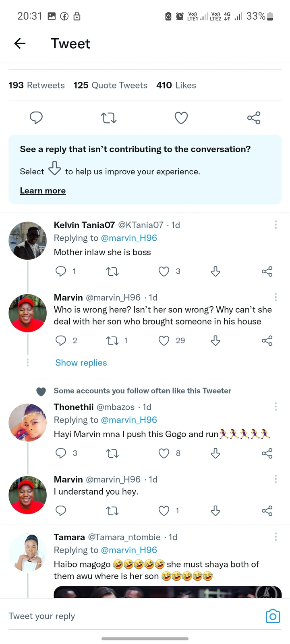Viewport: 290px width, 644px height.
Task: Expand the Show replies thread
Action: [x=81, y=363]
